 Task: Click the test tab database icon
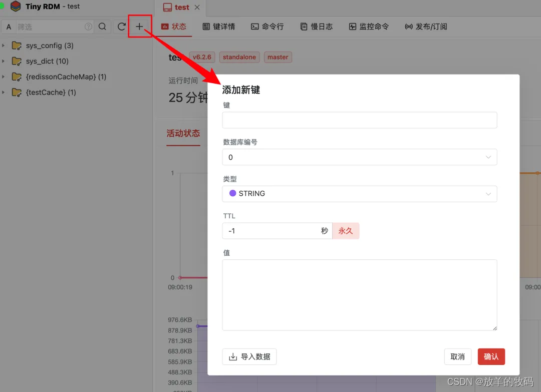point(167,8)
